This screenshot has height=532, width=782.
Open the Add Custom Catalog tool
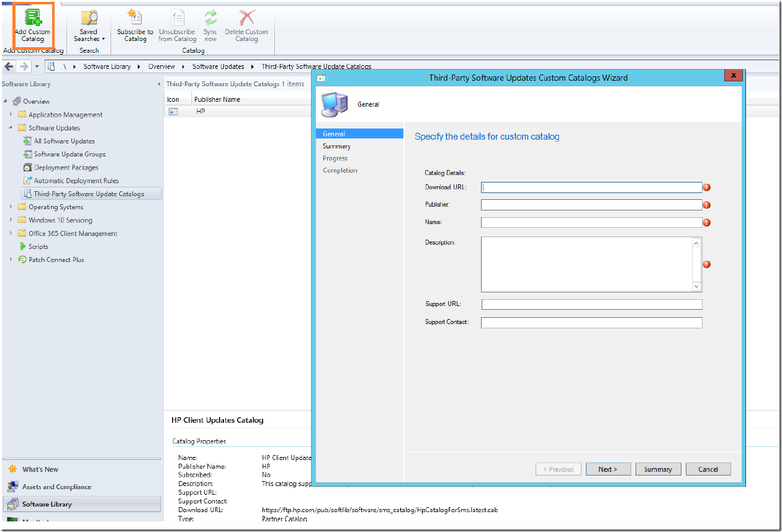point(33,25)
